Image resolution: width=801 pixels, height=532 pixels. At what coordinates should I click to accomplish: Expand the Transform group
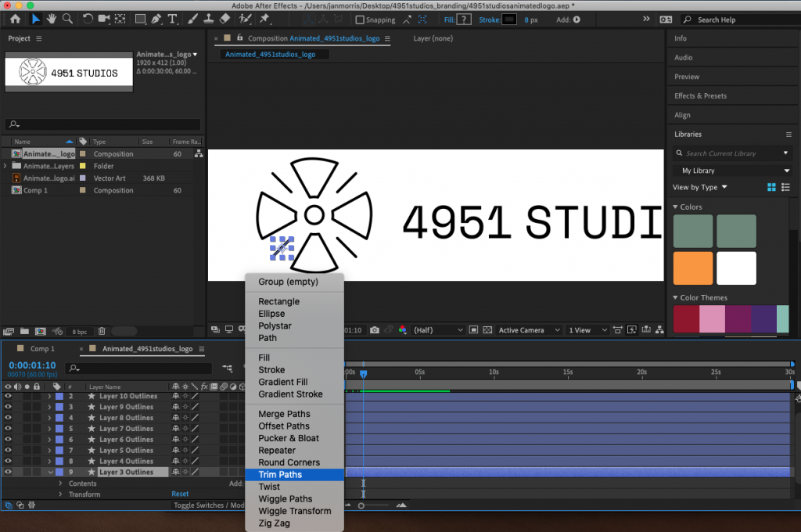(x=60, y=494)
